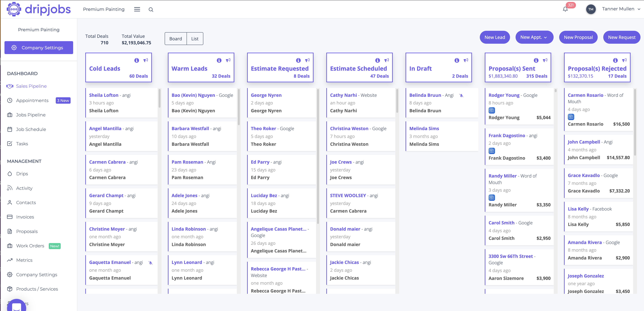Screen dimensions: 644x311
Task: Click the New Request button
Action: pos(622,37)
